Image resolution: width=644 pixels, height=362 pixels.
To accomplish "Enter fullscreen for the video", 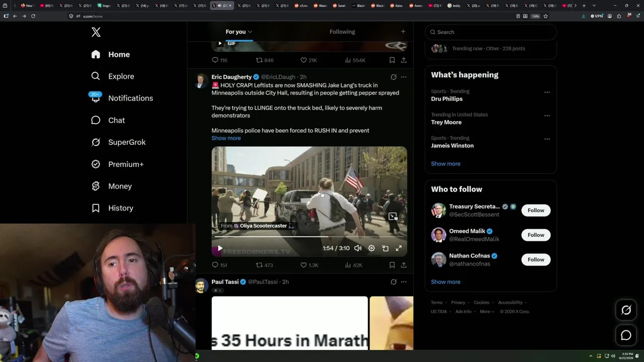I will click(398, 248).
